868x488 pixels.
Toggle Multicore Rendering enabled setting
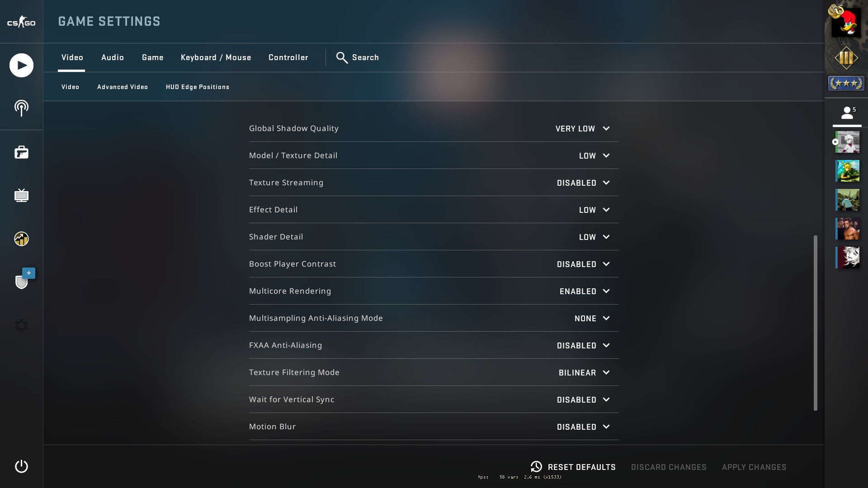[584, 291]
